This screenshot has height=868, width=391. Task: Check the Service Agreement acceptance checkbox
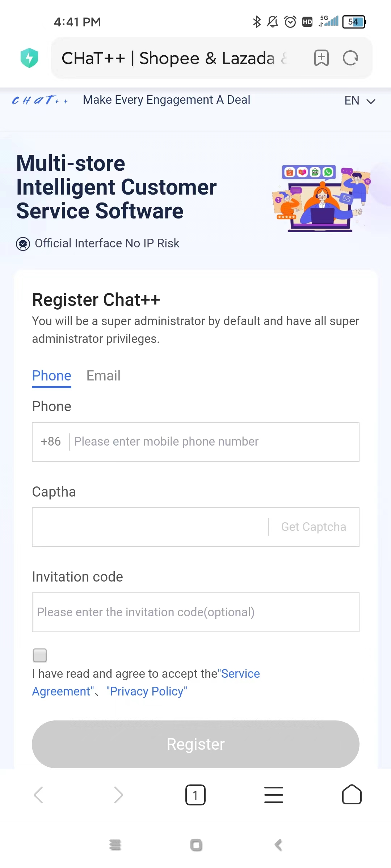[x=40, y=656]
